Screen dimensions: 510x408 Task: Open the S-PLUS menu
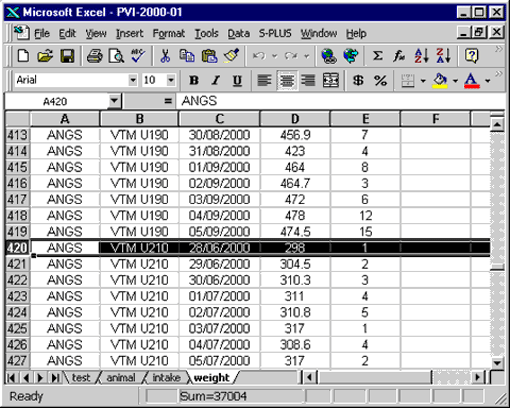point(275,33)
